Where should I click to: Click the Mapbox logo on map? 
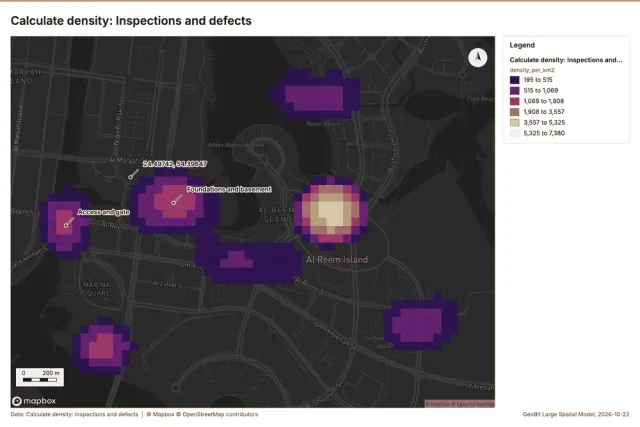[34, 401]
